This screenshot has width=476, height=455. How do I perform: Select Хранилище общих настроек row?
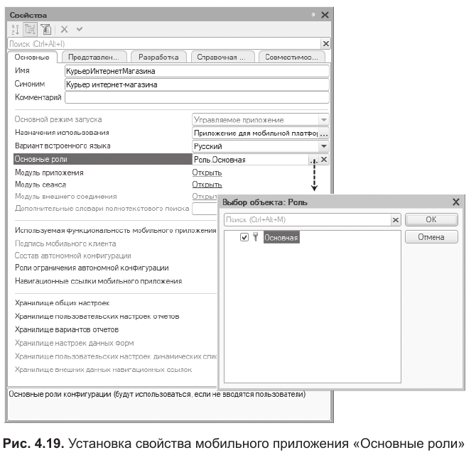(63, 302)
